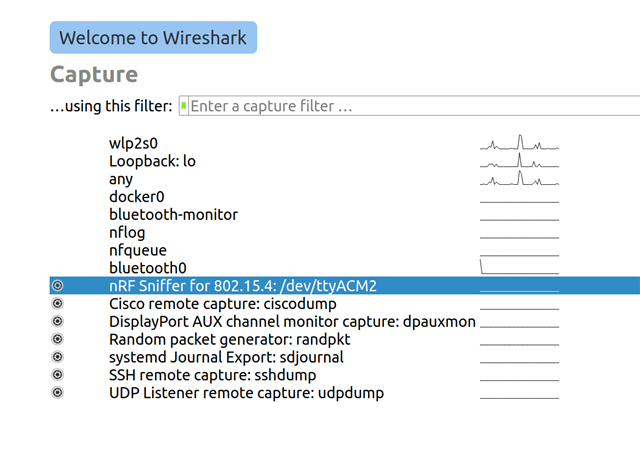
Task: Select the bluetooth0 interface
Action: pos(148,268)
